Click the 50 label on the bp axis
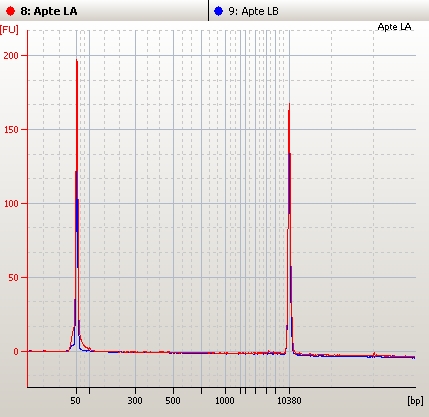429x417 pixels. [75, 400]
